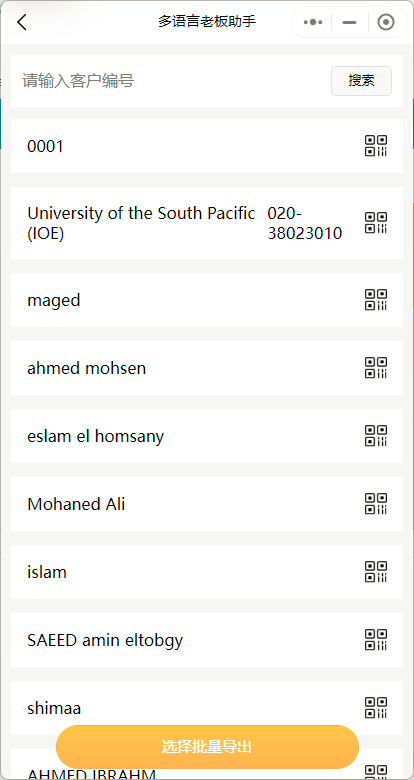View QR code for islam

pos(376,572)
